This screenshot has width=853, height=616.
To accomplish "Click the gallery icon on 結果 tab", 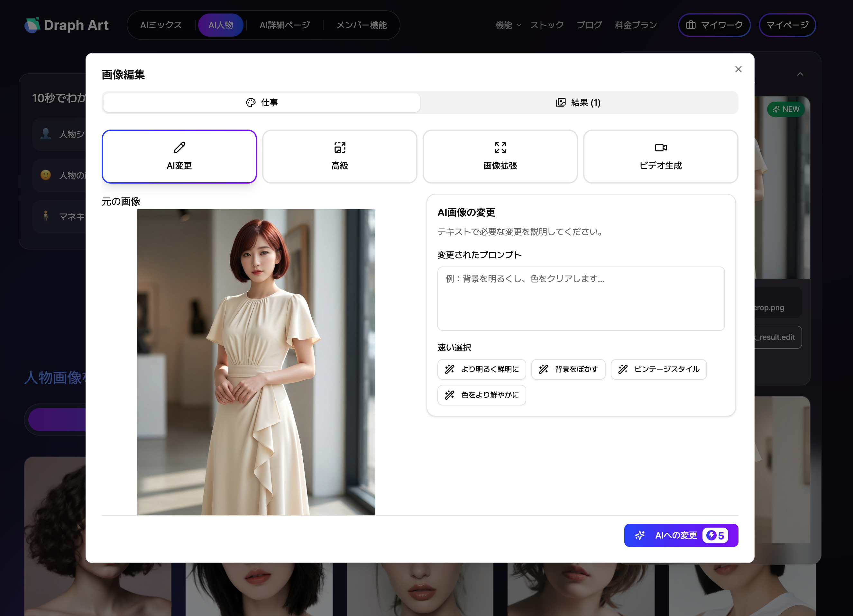I will click(x=561, y=103).
